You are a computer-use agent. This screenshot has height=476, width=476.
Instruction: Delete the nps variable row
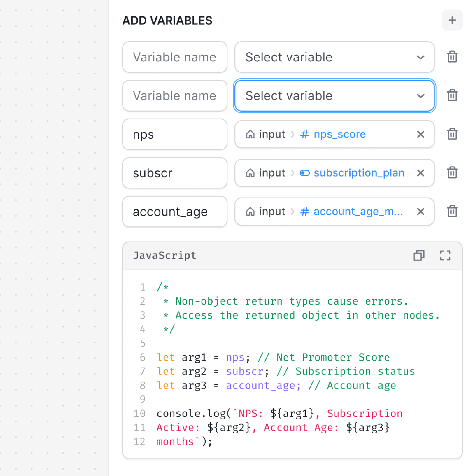(452, 134)
